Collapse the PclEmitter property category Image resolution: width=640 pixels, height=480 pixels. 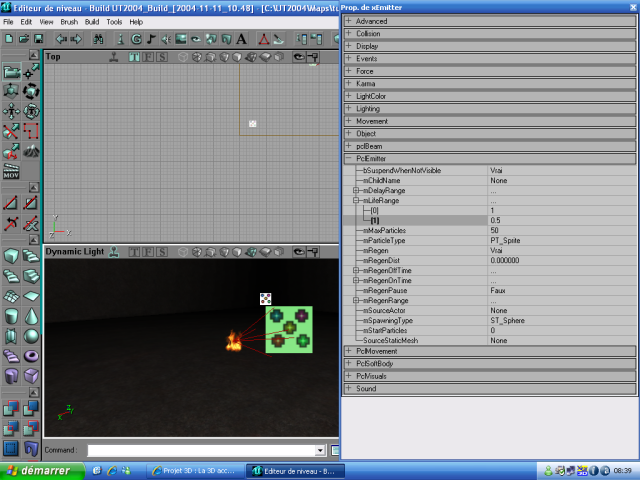[x=349, y=158]
